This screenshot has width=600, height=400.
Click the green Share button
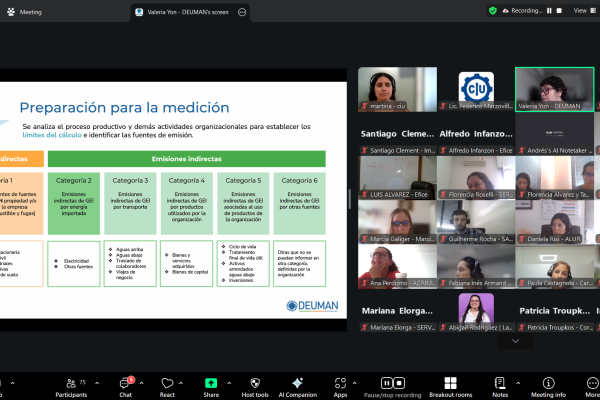click(x=211, y=387)
